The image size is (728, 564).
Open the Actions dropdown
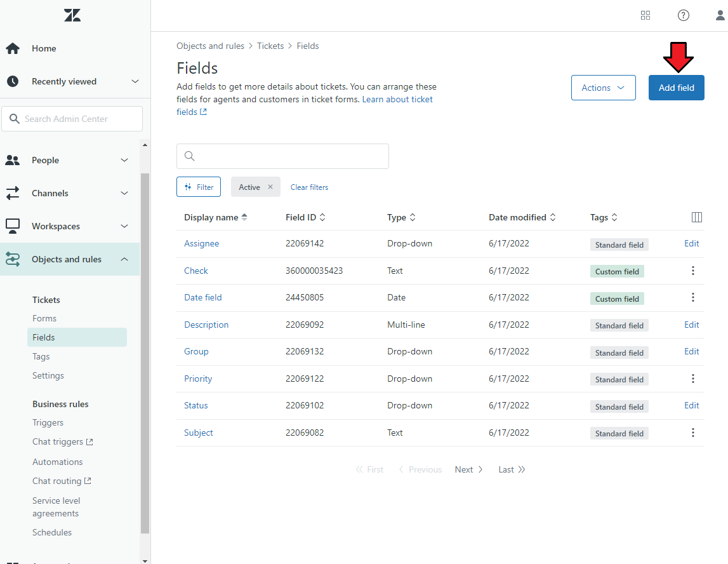pyautogui.click(x=603, y=88)
